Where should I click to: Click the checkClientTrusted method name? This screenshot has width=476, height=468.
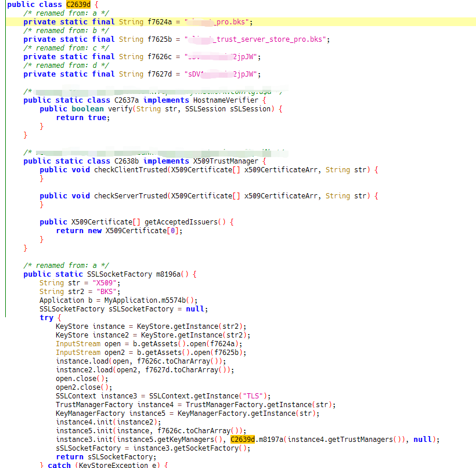[131, 170]
